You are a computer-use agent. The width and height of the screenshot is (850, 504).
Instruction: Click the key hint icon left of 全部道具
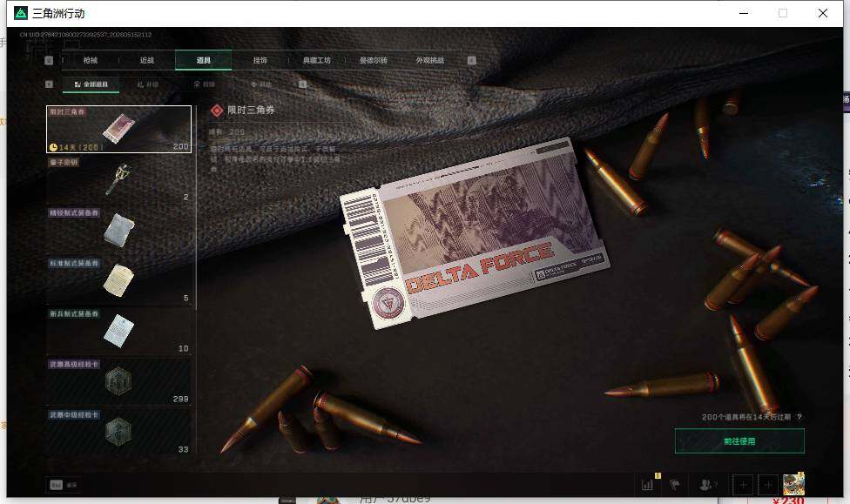49,84
